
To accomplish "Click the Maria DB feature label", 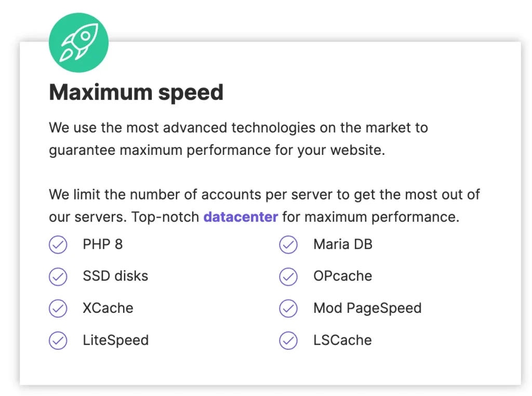I will coord(343,244).
